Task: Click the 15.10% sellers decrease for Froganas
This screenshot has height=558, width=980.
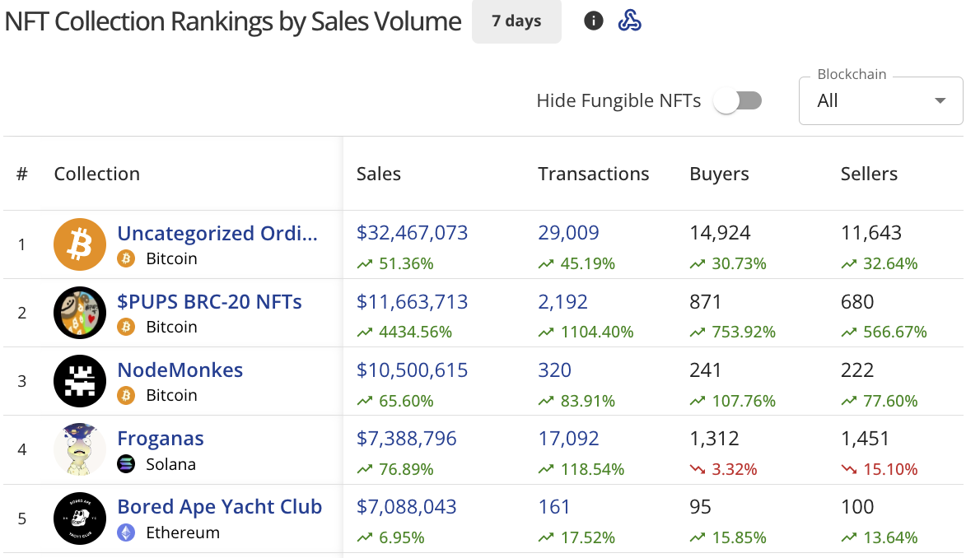Action: pos(890,469)
